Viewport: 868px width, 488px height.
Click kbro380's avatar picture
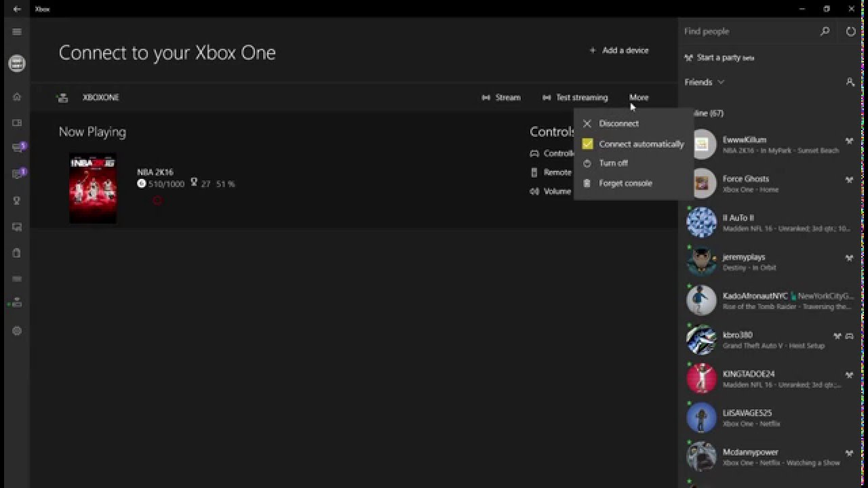click(701, 340)
